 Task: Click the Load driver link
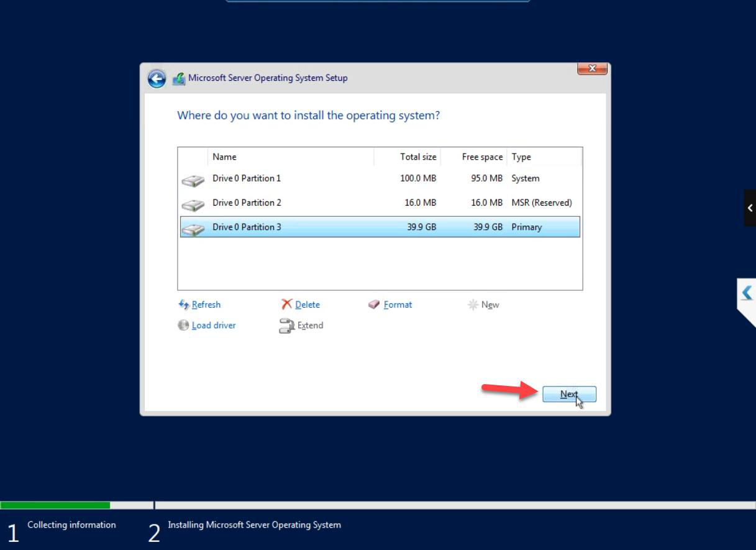pos(214,325)
